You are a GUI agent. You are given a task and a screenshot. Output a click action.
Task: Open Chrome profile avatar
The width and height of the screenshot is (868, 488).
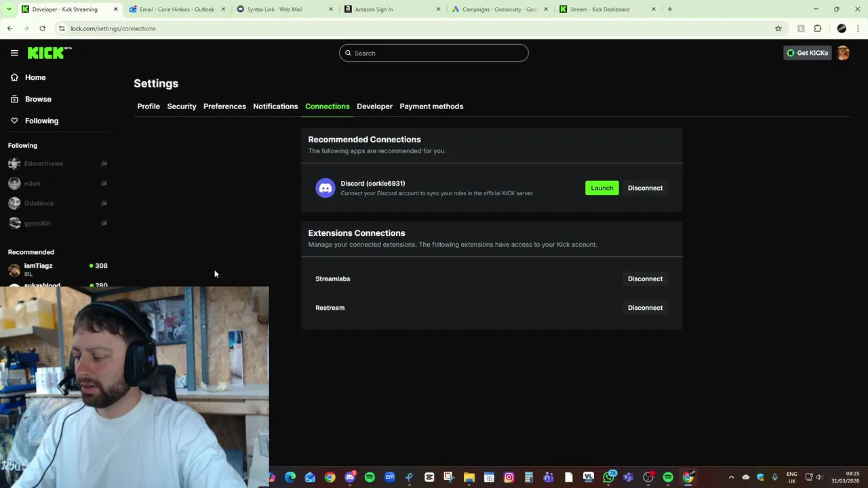pyautogui.click(x=842, y=28)
